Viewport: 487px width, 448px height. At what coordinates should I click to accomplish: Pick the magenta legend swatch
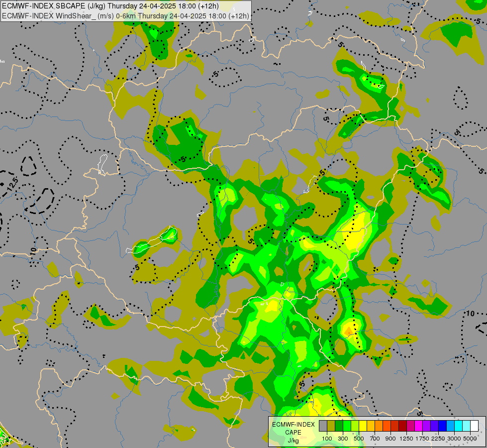[419, 426]
